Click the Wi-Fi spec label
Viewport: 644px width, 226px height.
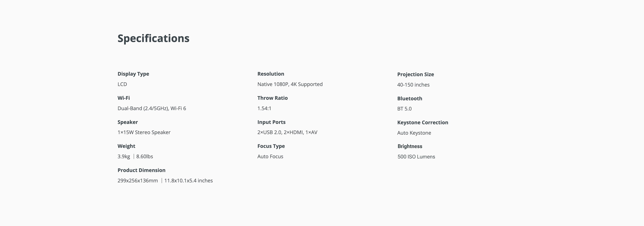124,98
